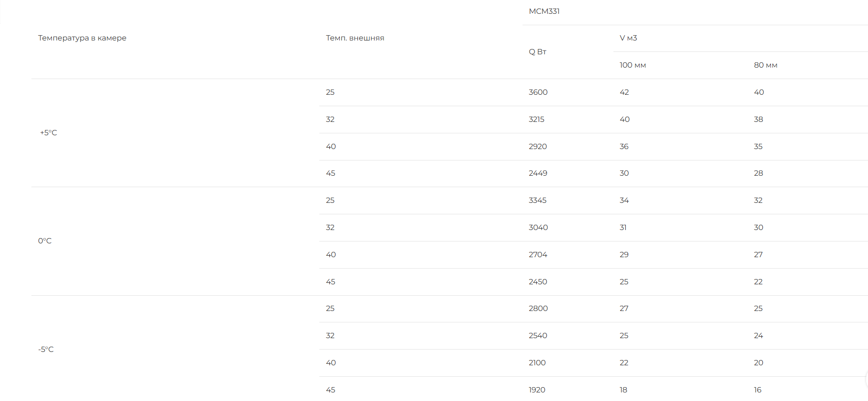Click the 'Темп. внешняя' column header
868x401 pixels.
355,38
